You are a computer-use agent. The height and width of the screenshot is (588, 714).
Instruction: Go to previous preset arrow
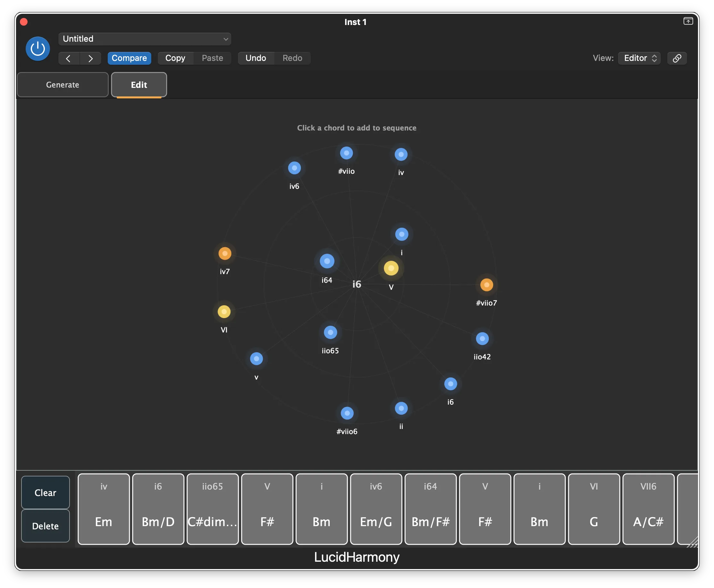[69, 58]
